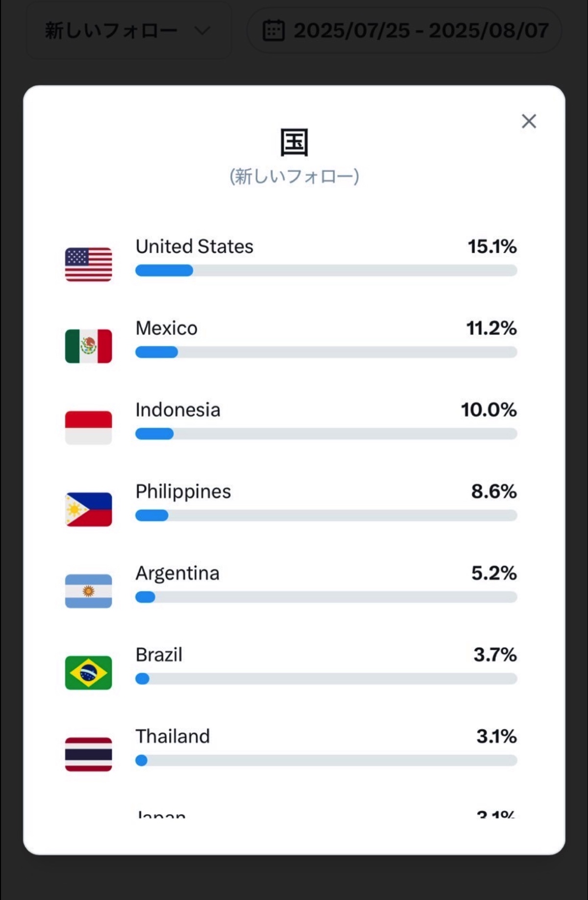This screenshot has width=588, height=900.
Task: Click the (新しいフォロー) subtitle link
Action: coord(294,176)
